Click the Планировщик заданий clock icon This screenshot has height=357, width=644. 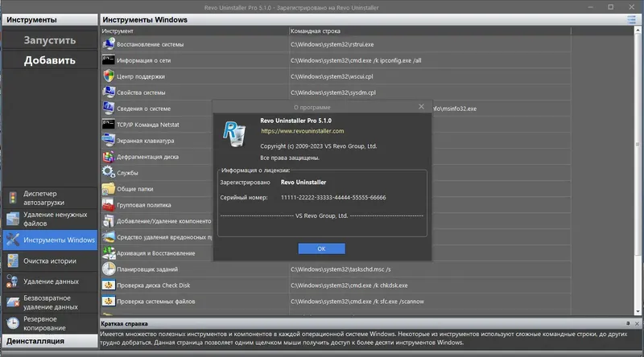pyautogui.click(x=109, y=269)
